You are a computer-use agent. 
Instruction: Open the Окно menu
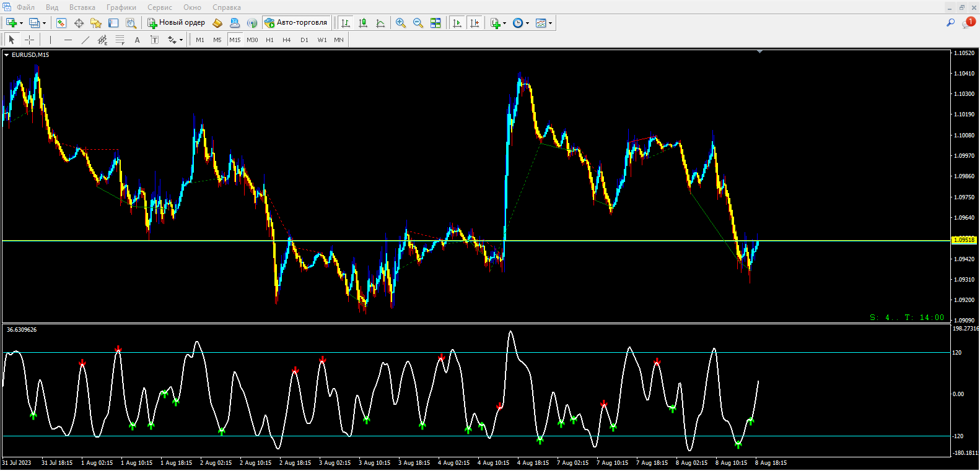coord(192,7)
